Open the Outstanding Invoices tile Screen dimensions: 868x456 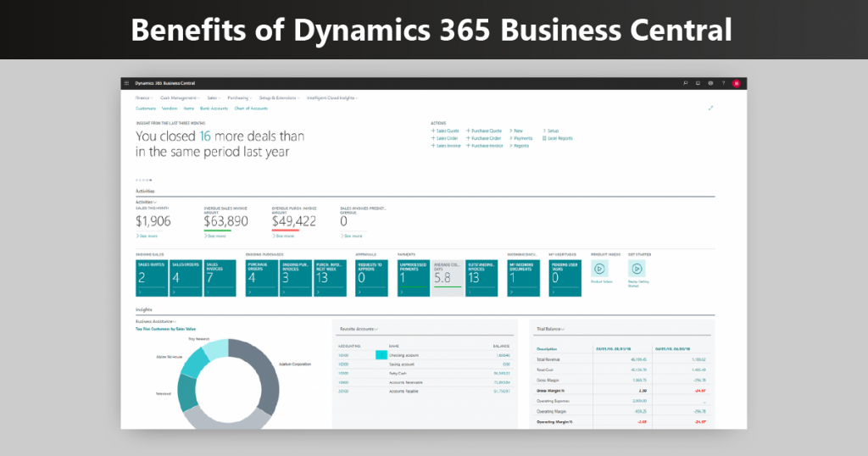pyautogui.click(x=481, y=278)
